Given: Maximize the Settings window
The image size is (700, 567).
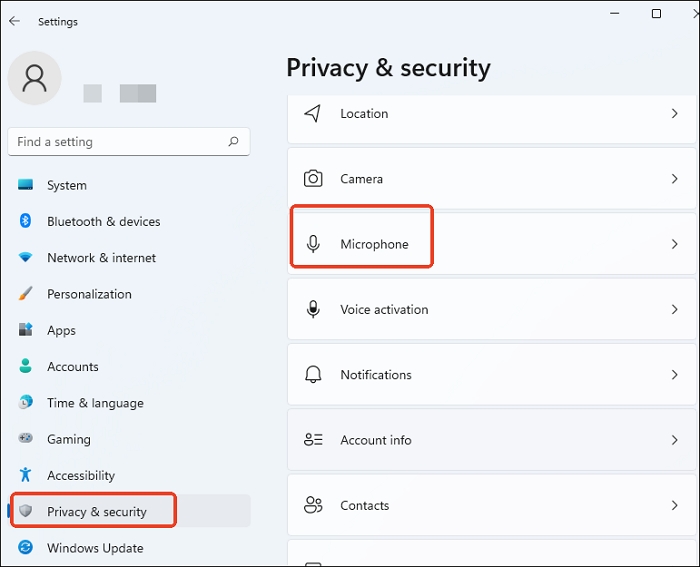Looking at the screenshot, I should pos(656,14).
